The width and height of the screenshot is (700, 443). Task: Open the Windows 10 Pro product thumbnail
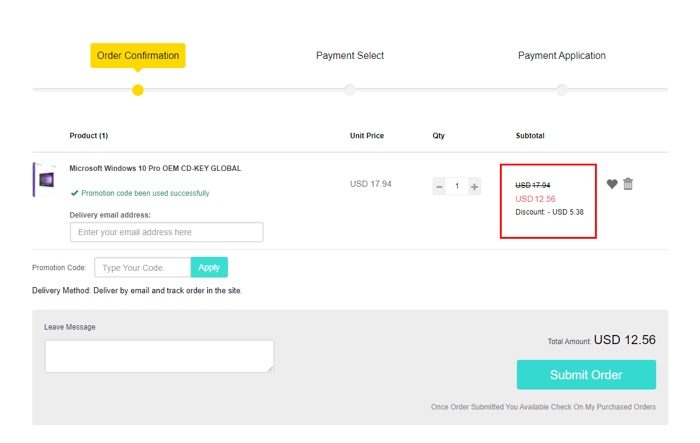click(45, 180)
